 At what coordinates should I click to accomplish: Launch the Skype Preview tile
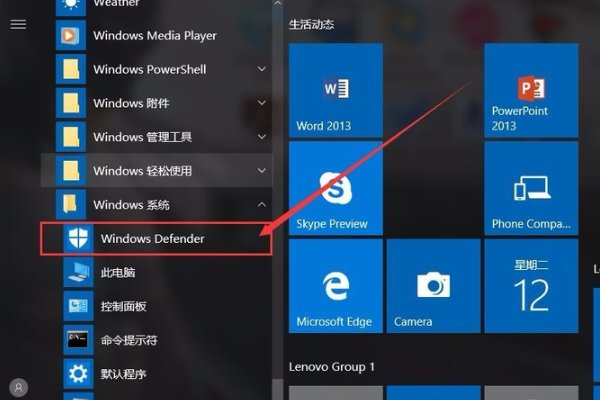(336, 188)
